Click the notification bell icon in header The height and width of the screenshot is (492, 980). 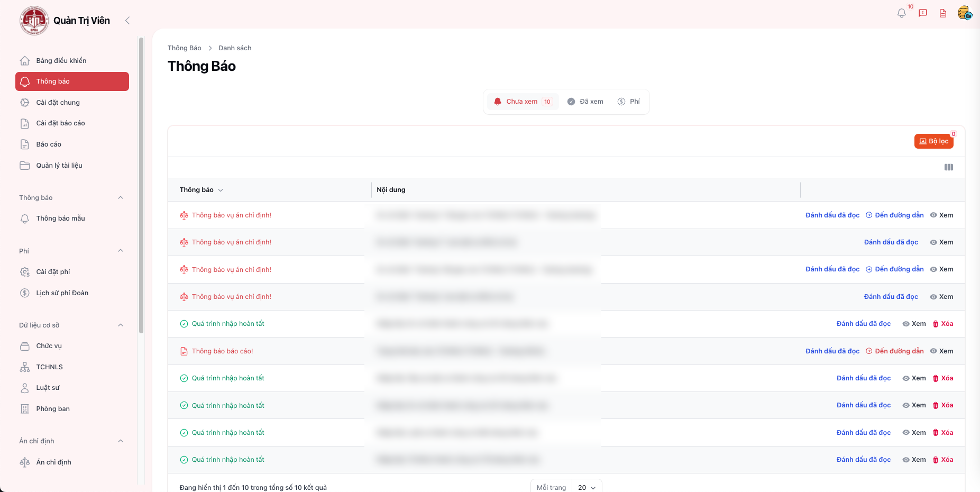[x=901, y=13]
